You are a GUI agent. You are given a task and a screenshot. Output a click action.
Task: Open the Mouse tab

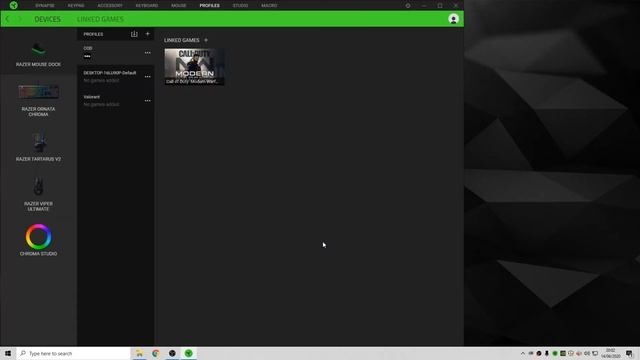(x=178, y=6)
